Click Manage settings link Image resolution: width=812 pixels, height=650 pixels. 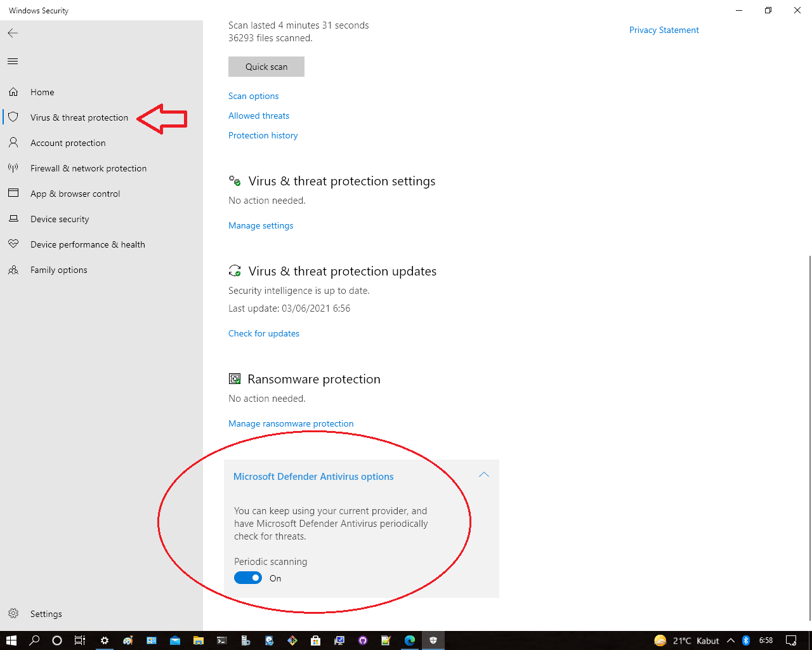point(261,225)
